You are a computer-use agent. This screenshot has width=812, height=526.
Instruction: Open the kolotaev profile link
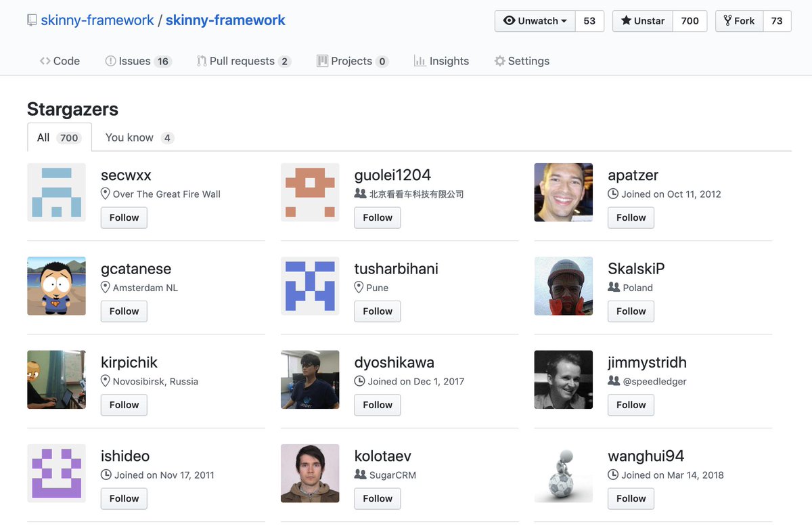(383, 456)
